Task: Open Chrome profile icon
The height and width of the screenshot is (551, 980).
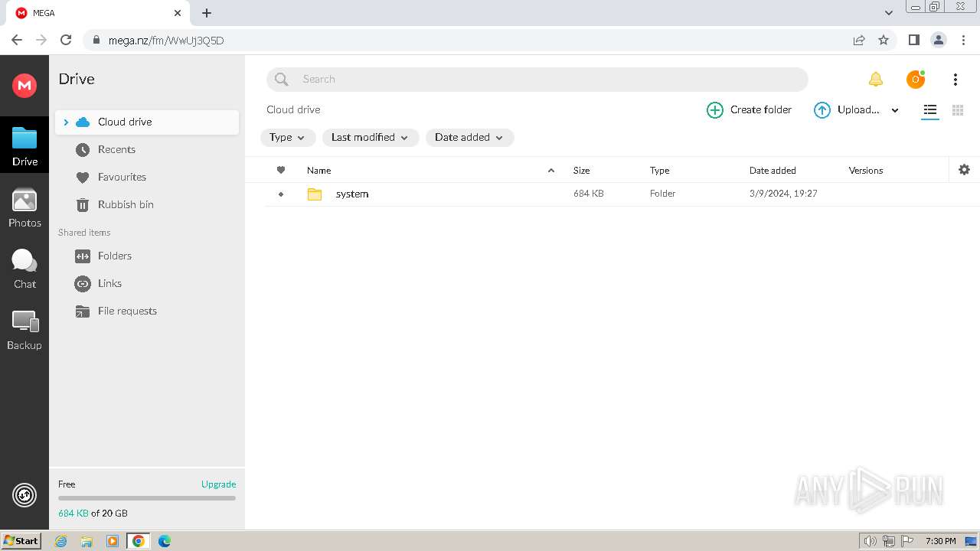Action: (938, 40)
